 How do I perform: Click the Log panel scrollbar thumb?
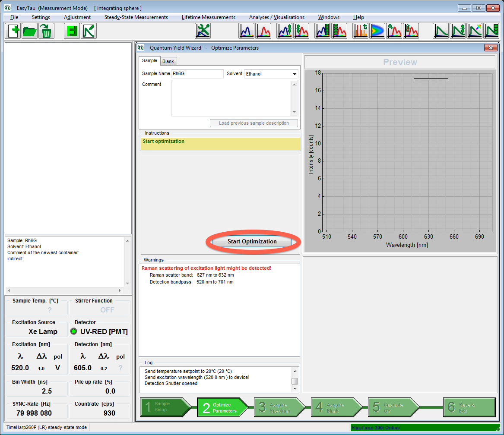pos(295,381)
